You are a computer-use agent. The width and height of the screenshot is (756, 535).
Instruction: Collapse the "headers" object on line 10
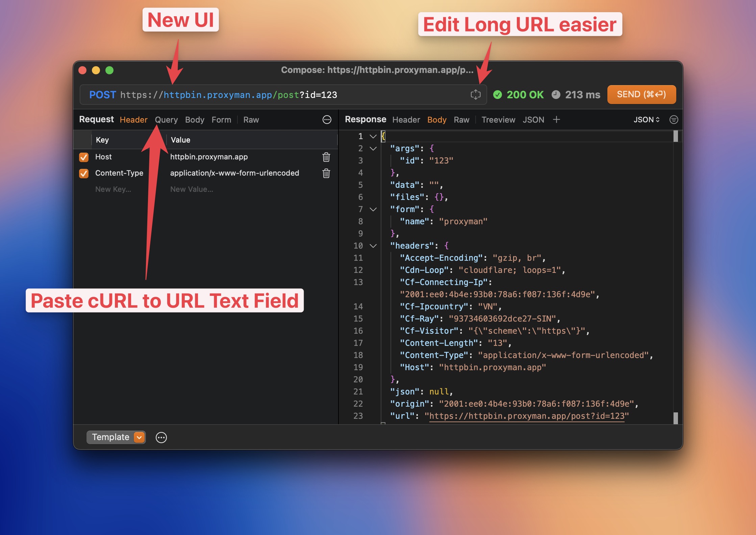coord(373,246)
